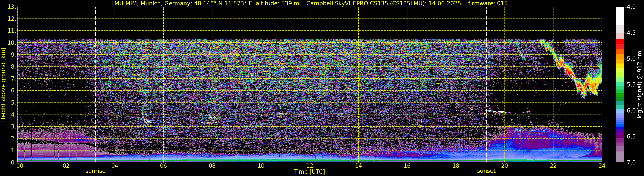The height and width of the screenshot is (176, 644).
Task: Click the time axis tick label 04
Action: point(114,166)
